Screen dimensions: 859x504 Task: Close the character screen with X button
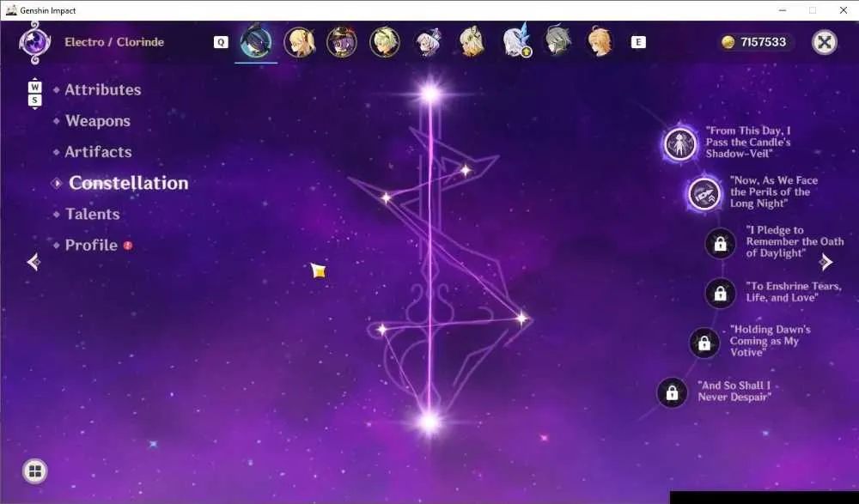pyautogui.click(x=825, y=42)
